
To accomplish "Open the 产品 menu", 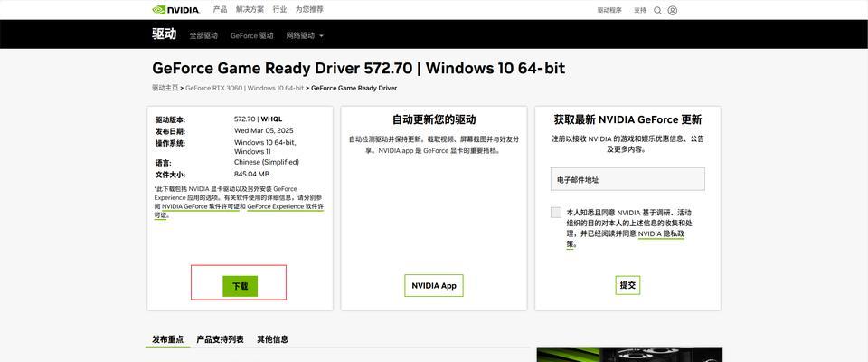I will coord(221,9).
